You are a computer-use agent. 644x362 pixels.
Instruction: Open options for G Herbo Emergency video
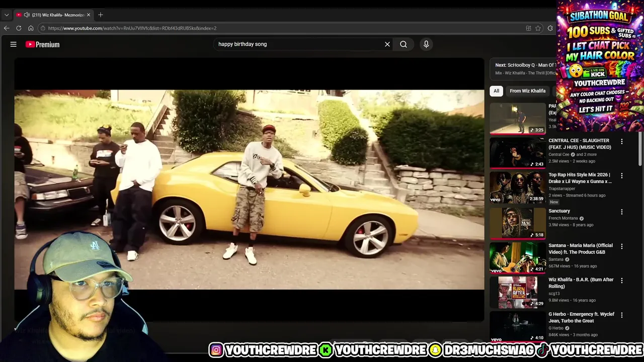tap(621, 315)
